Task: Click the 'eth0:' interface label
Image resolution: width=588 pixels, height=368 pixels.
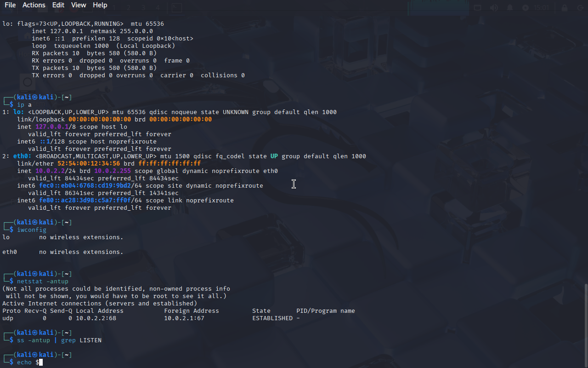Action: (x=23, y=156)
